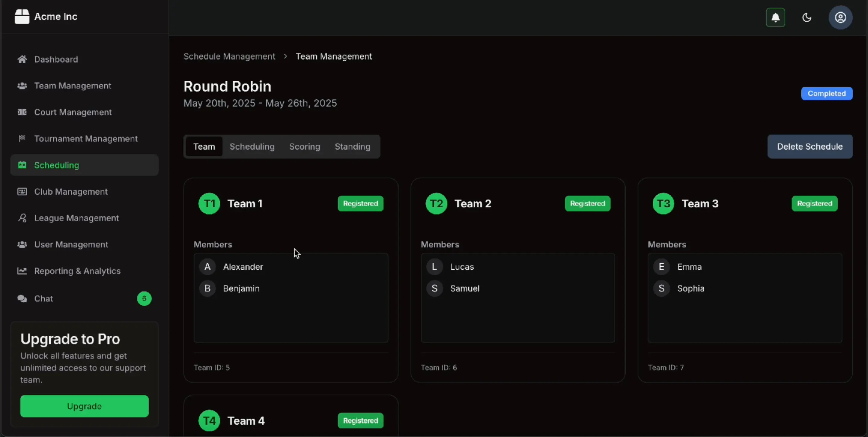Click the Acme Inc logo icon
The width and height of the screenshot is (868, 437).
pyautogui.click(x=22, y=17)
